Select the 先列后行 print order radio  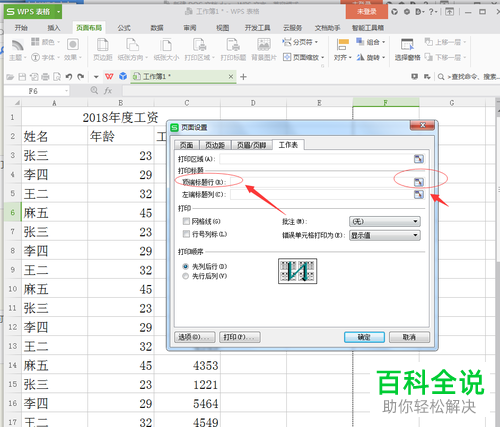point(185,266)
